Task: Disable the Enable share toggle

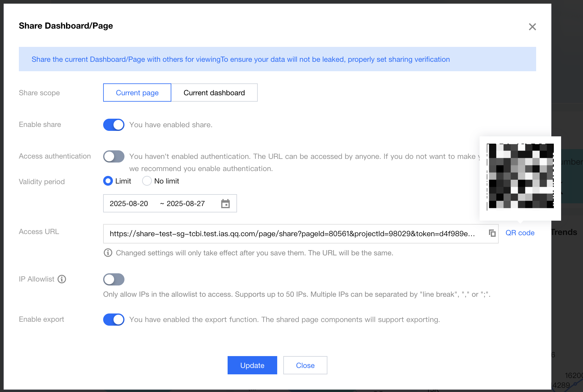Action: 113,125
